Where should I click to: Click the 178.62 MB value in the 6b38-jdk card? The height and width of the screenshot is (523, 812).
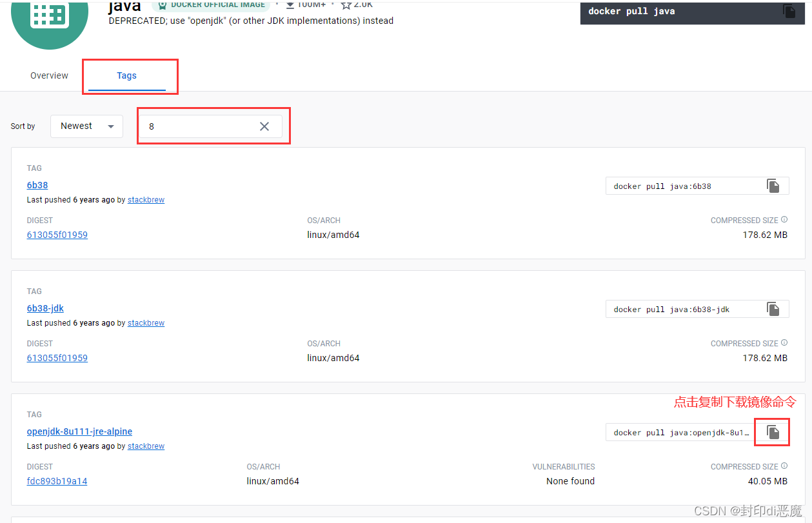(765, 358)
